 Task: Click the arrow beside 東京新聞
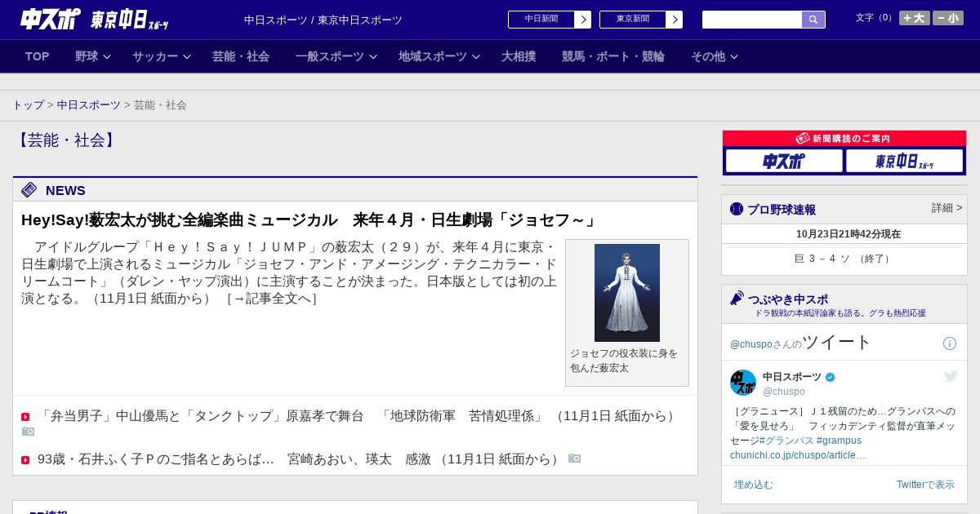(675, 20)
